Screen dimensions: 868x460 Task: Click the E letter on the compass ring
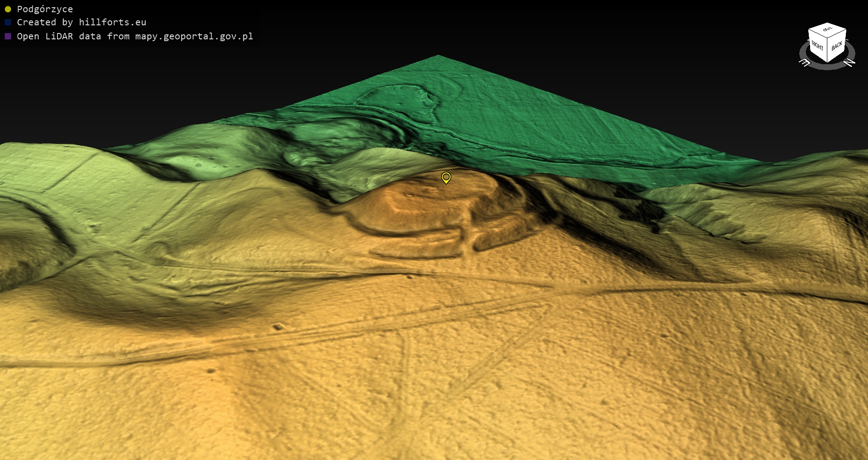805,63
